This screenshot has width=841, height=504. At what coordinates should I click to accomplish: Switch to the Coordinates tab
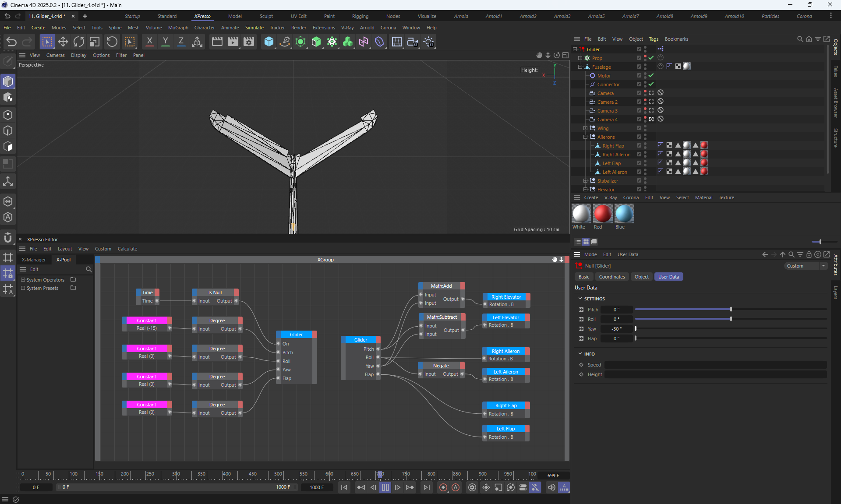(611, 277)
